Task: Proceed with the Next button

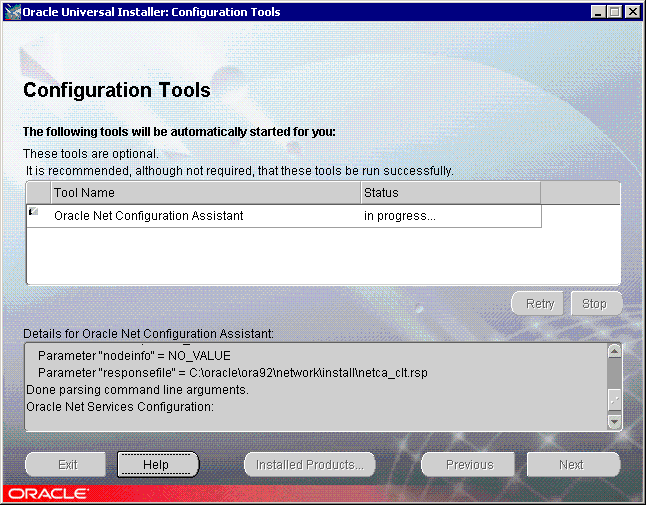Action: coord(572,464)
